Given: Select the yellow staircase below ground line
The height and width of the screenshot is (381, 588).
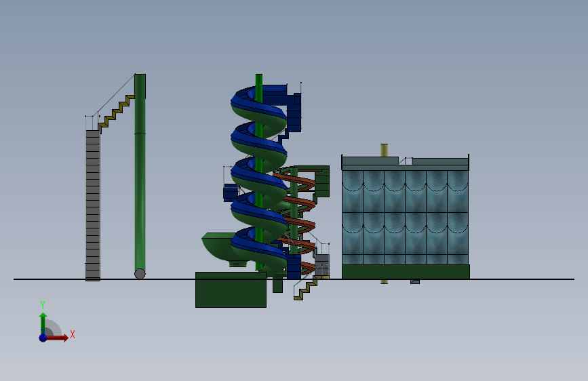Looking at the screenshot, I should (x=306, y=288).
